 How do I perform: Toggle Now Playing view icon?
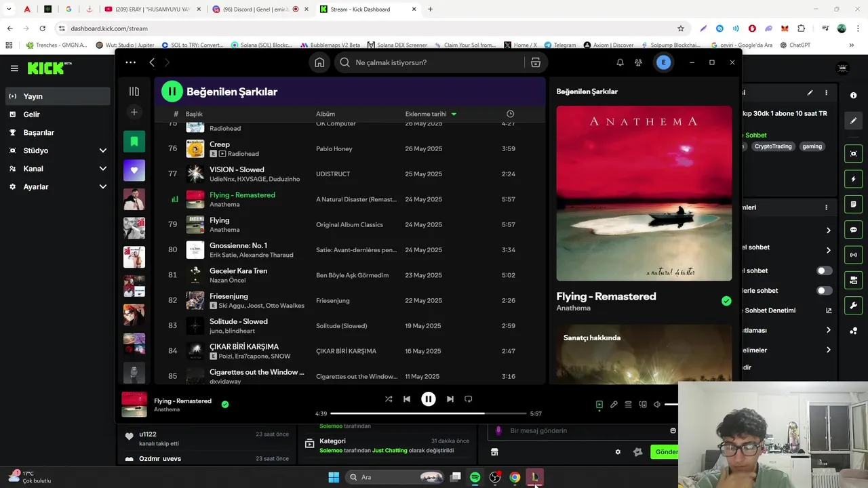point(599,405)
